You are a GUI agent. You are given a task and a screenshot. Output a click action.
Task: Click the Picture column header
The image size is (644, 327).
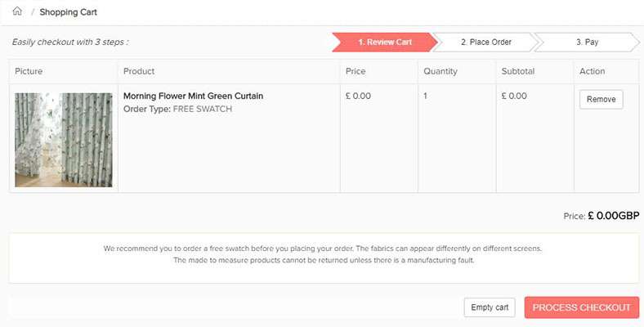coord(29,71)
